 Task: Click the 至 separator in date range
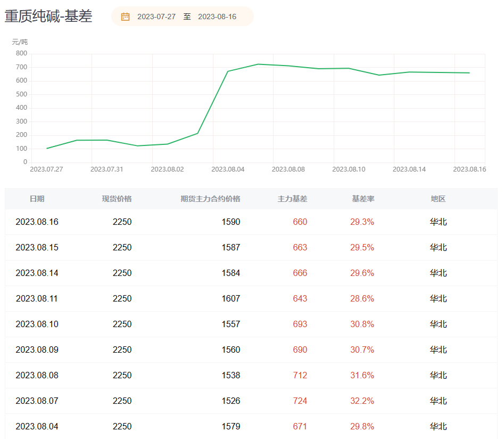pyautogui.click(x=187, y=17)
